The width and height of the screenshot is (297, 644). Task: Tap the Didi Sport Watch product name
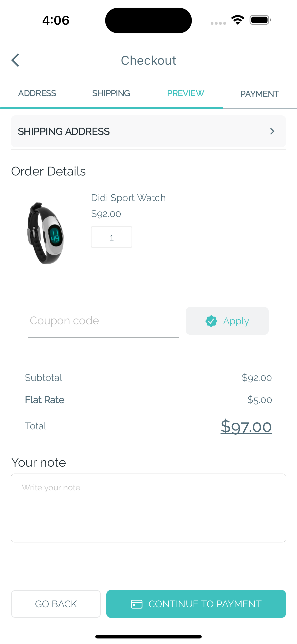click(128, 198)
